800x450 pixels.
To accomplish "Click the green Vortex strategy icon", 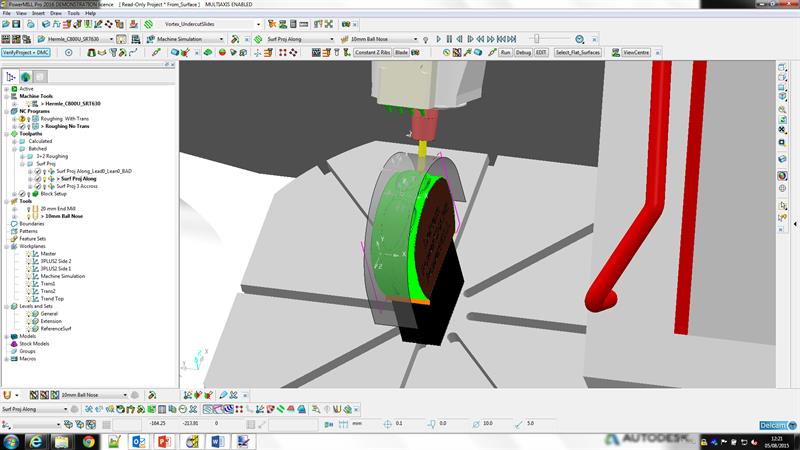I will pyautogui.click(x=148, y=24).
